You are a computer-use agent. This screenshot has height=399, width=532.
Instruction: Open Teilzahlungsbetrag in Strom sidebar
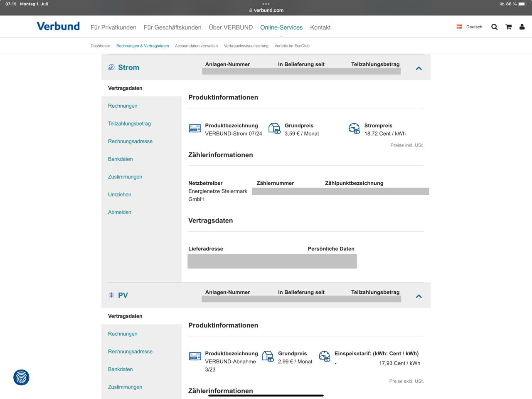click(x=129, y=124)
